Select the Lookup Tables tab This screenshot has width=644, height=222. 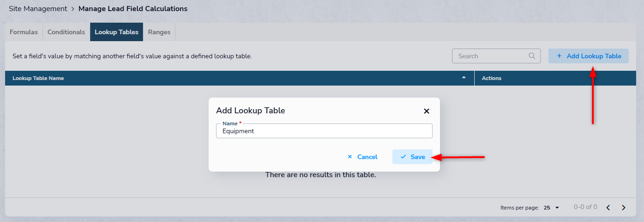pyautogui.click(x=117, y=32)
